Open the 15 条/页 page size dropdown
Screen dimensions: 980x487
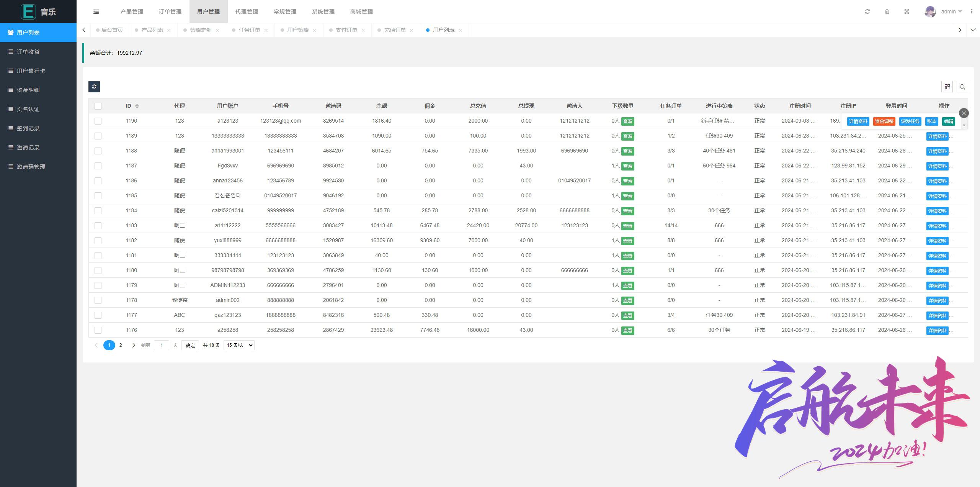click(239, 345)
